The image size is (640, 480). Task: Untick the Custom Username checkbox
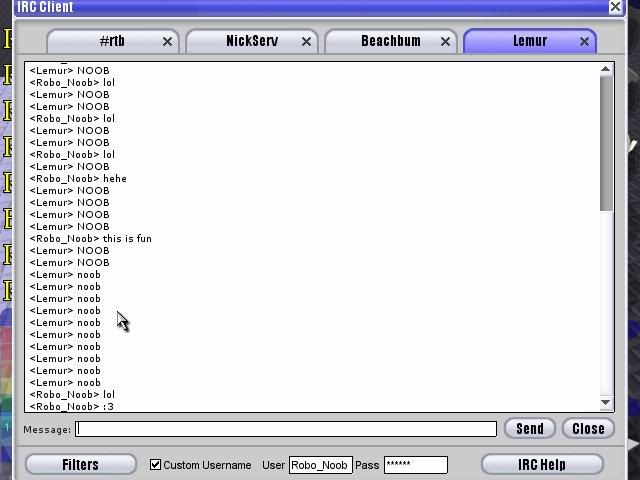[x=155, y=464]
